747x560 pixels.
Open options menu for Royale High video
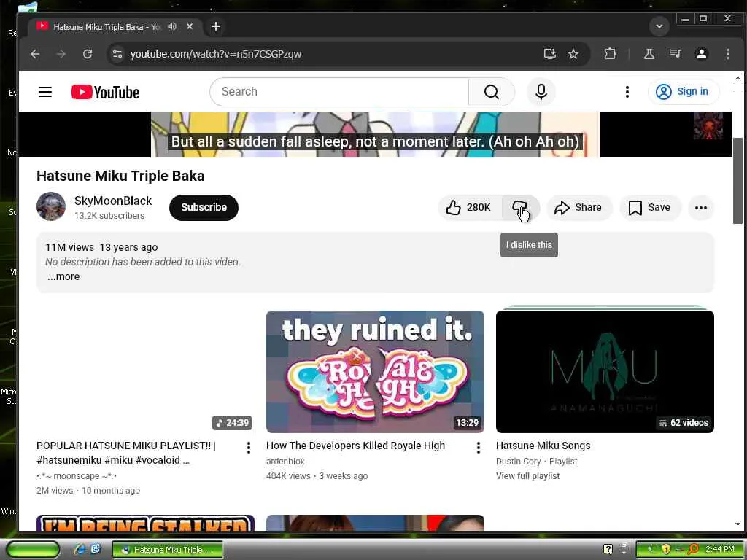coord(479,448)
